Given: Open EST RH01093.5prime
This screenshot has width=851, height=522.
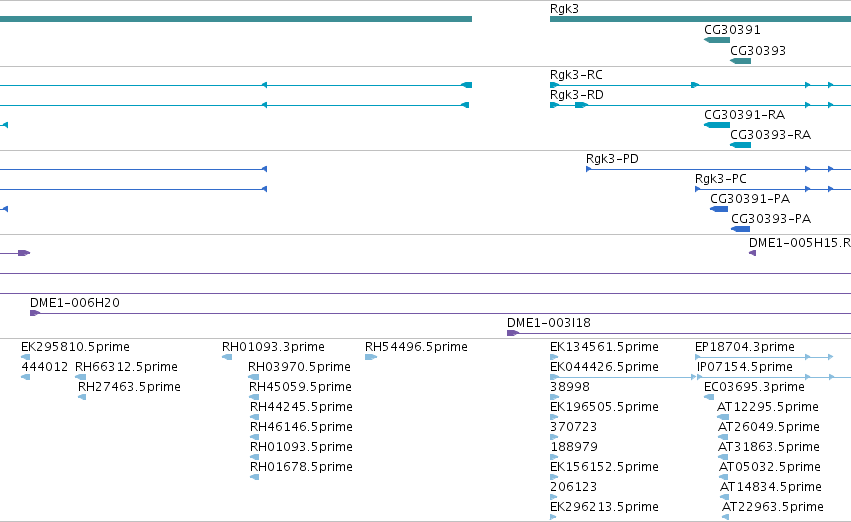Looking at the screenshot, I should click(x=255, y=457).
